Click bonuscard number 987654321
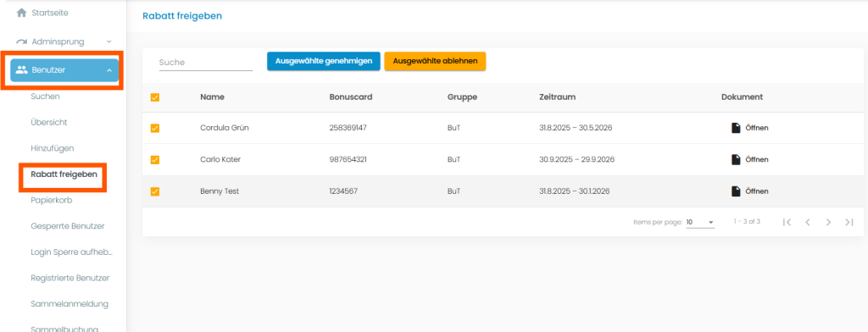Screen dimensions: 868x332 pyautogui.click(x=348, y=159)
